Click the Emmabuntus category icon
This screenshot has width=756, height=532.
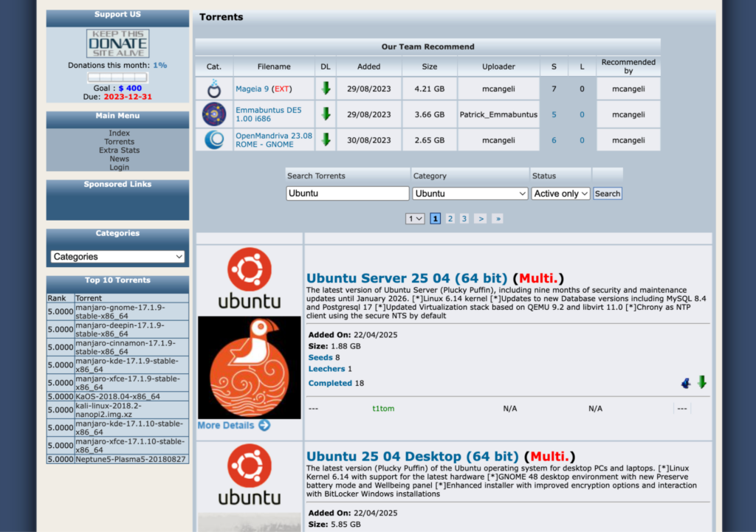click(x=214, y=114)
